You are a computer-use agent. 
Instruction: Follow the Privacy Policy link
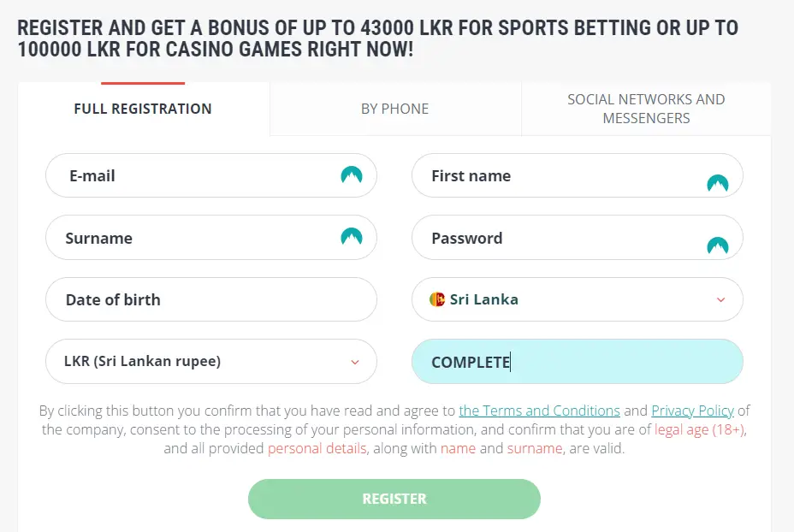coord(692,411)
